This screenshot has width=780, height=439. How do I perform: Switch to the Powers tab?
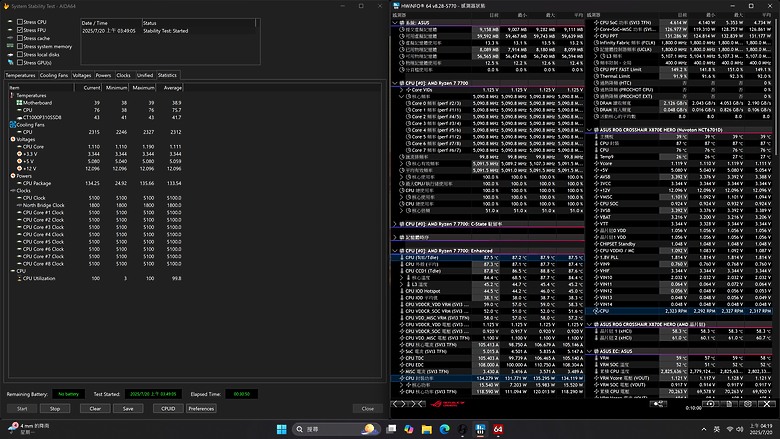103,75
